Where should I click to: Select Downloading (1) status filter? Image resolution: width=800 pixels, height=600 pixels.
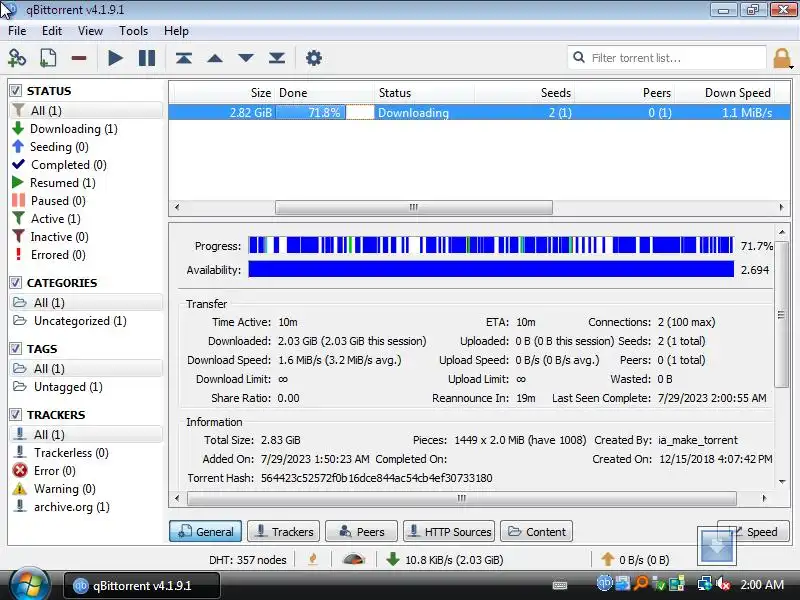click(x=73, y=129)
